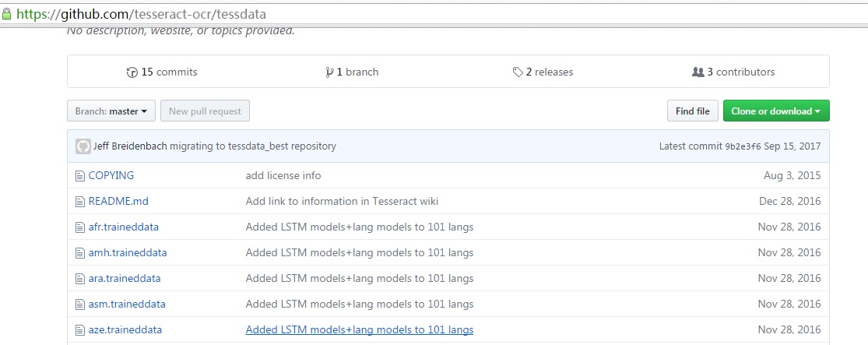Click the file icon beside aze.traineddata
The image size is (868, 345).
(x=80, y=330)
